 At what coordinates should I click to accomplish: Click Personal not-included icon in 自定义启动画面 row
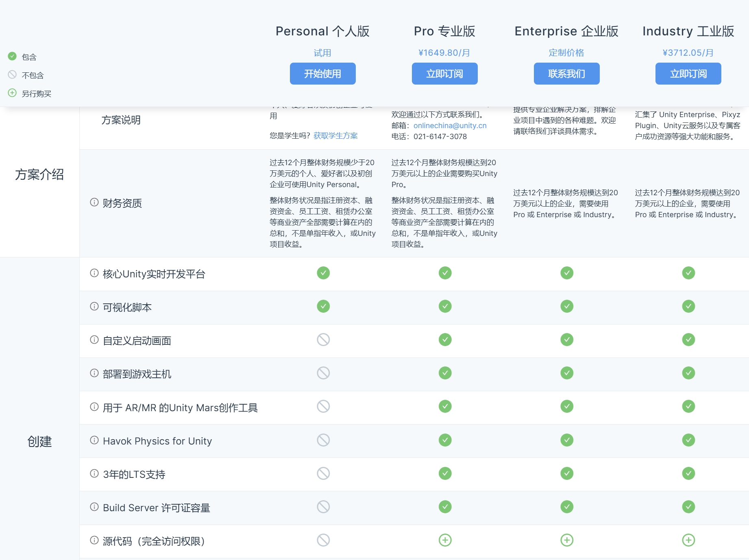(x=323, y=340)
